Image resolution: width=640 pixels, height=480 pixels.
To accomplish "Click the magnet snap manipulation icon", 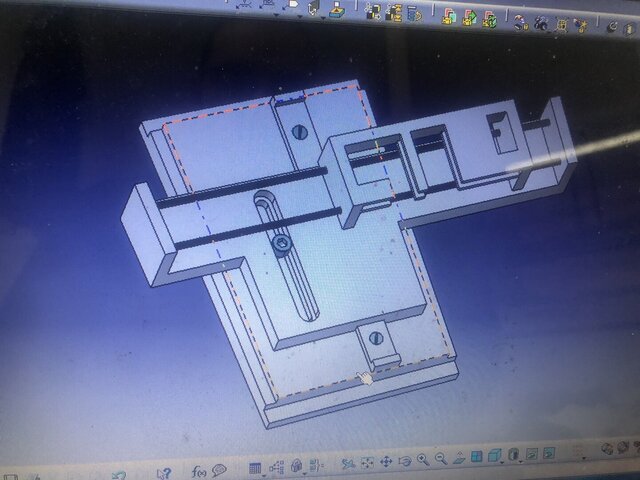I will coord(521,22).
